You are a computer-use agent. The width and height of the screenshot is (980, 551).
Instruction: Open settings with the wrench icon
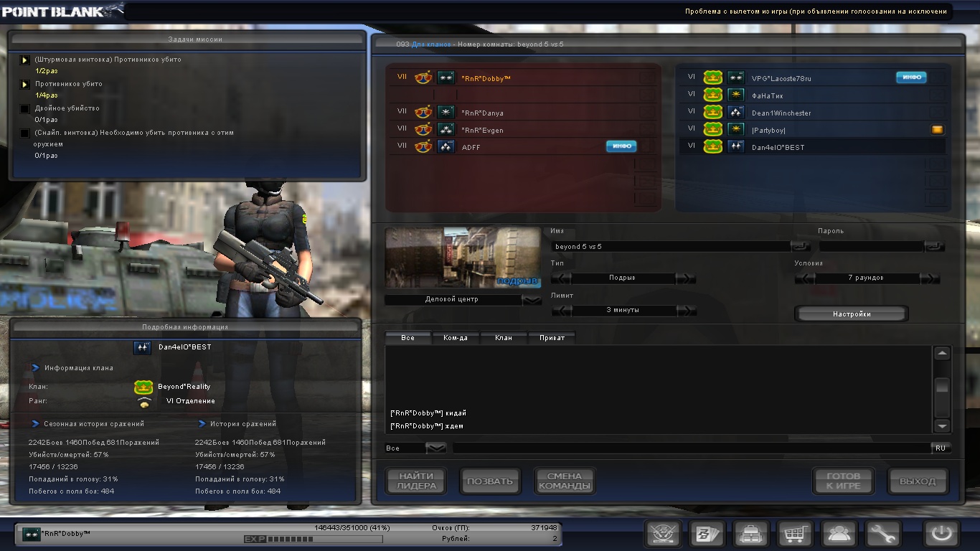[883, 534]
